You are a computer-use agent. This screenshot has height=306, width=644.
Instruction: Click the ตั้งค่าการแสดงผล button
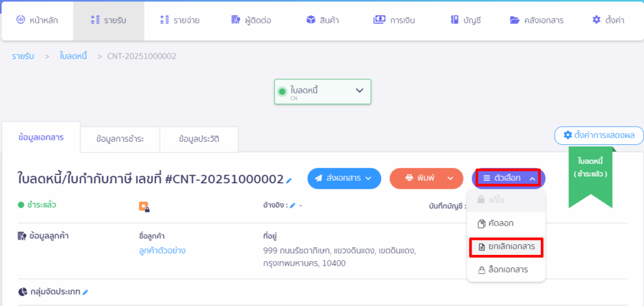599,135
